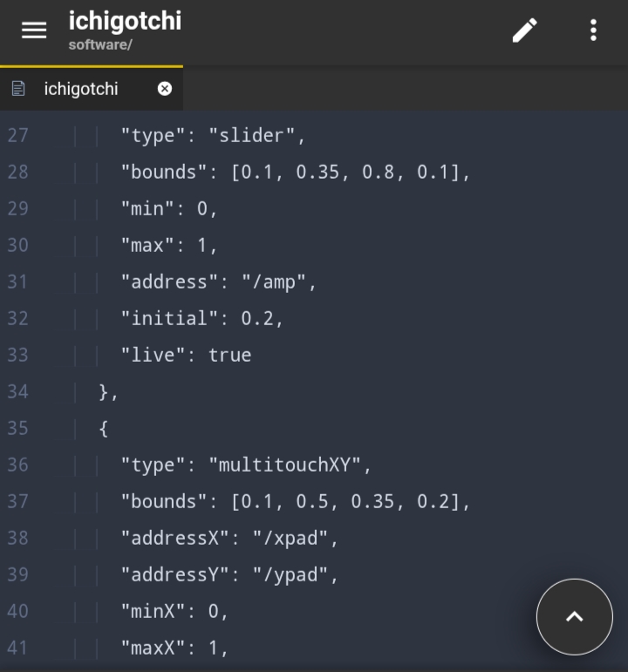Click the opening brace on line 35
Image resolution: width=628 pixels, height=672 pixels.
point(104,429)
